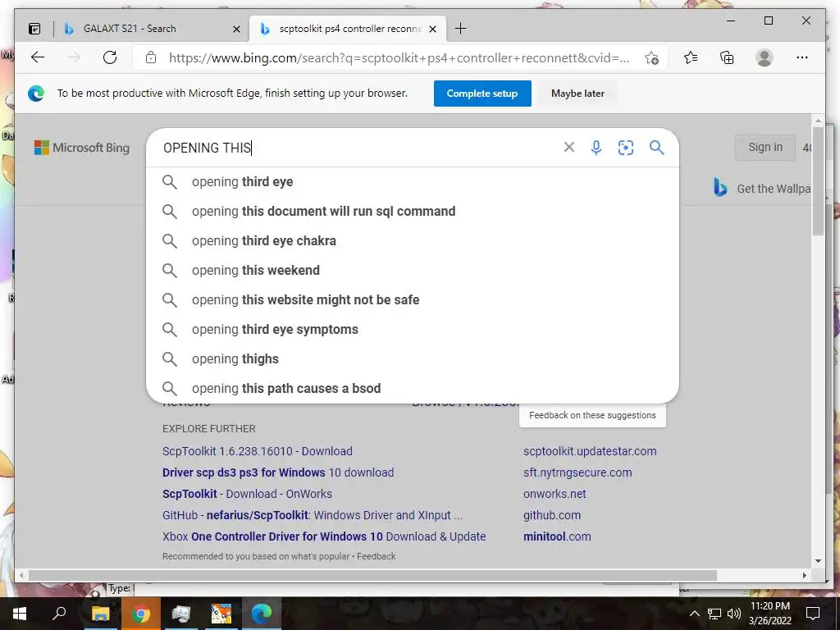This screenshot has width=840, height=630.
Task: Select suggestion opening thighs
Action: [412, 358]
